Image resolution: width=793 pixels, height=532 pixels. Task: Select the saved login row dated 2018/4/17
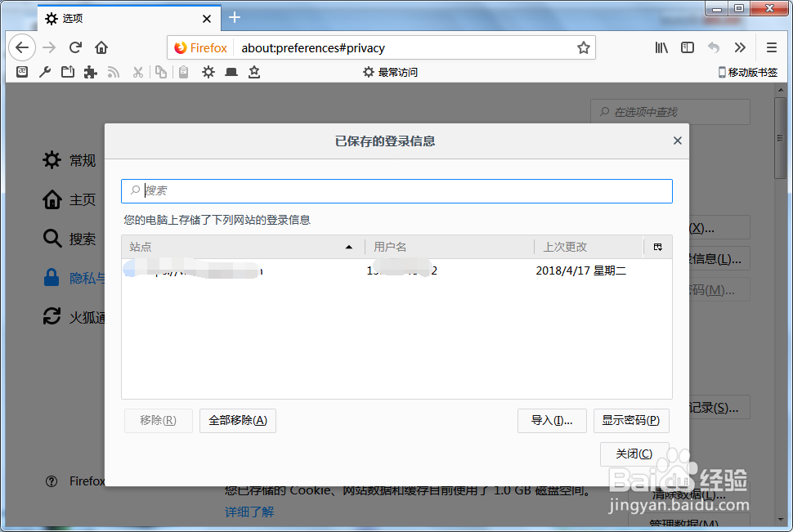pyautogui.click(x=397, y=270)
